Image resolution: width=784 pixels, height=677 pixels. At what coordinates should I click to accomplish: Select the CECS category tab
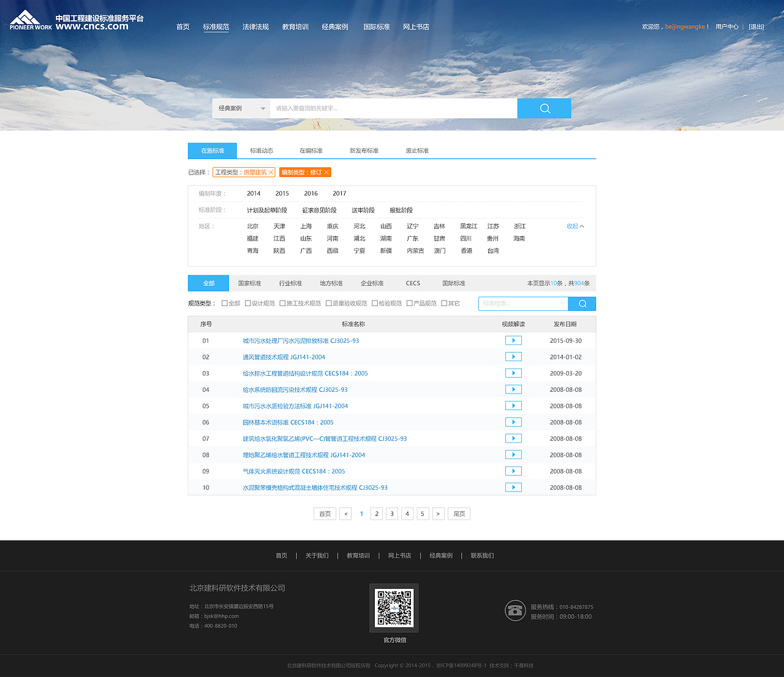(x=413, y=283)
